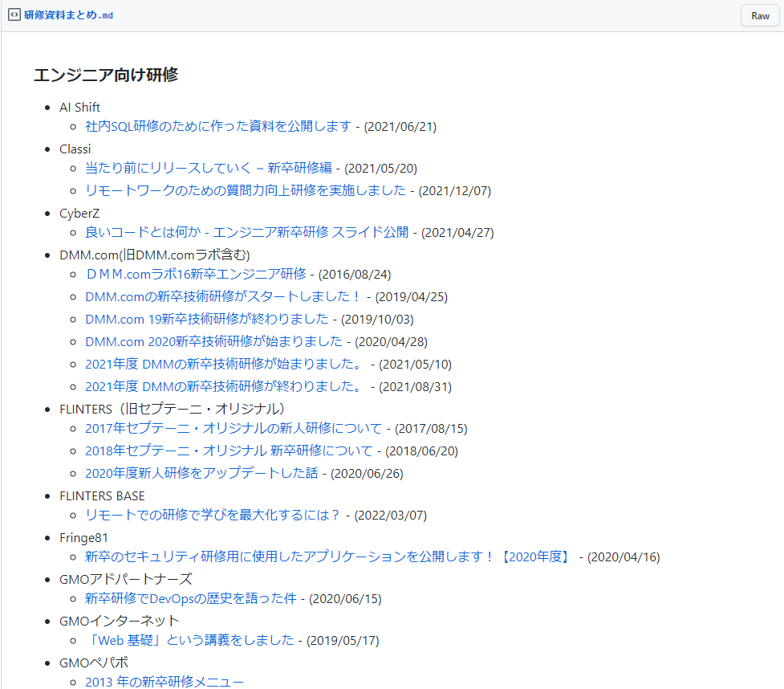Open 2018年セプテーニ・オリジナル 新卒研修について link
The image size is (784, 689).
229,450
